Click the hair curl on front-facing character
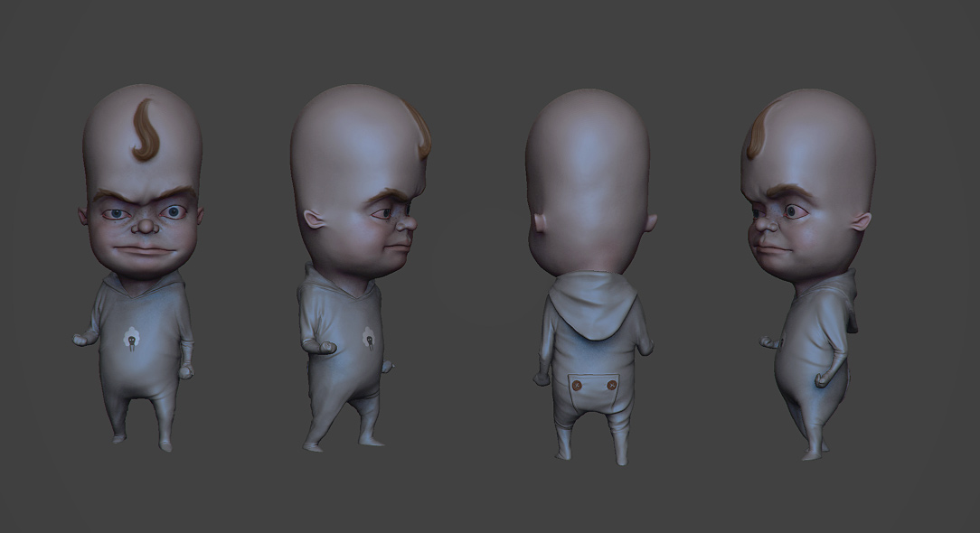The width and height of the screenshot is (980, 533). coord(145,129)
